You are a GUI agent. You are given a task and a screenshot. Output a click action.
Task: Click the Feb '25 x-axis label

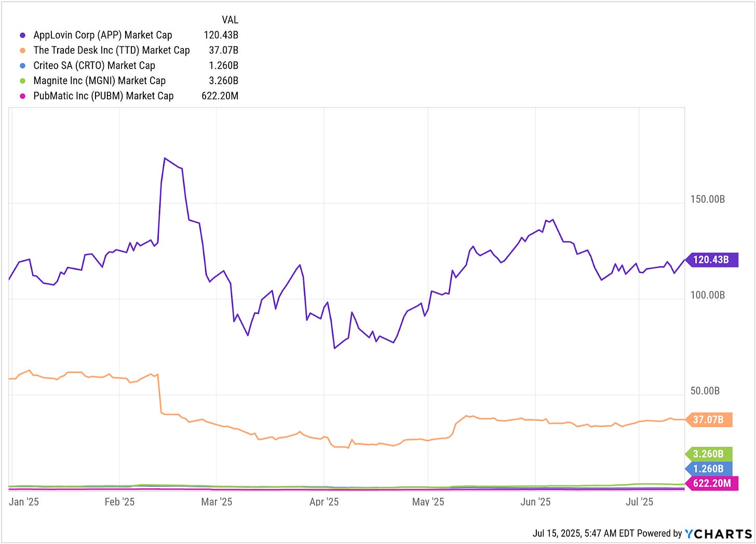[x=119, y=501]
